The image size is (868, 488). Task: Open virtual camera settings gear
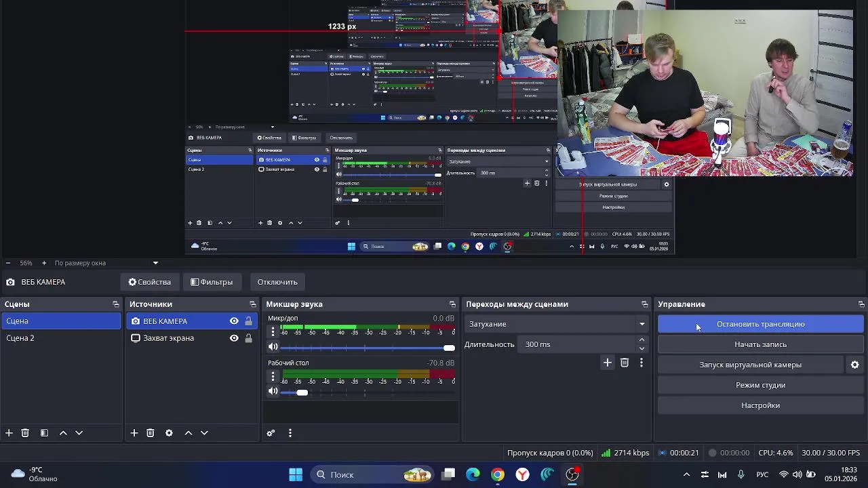pyautogui.click(x=855, y=365)
